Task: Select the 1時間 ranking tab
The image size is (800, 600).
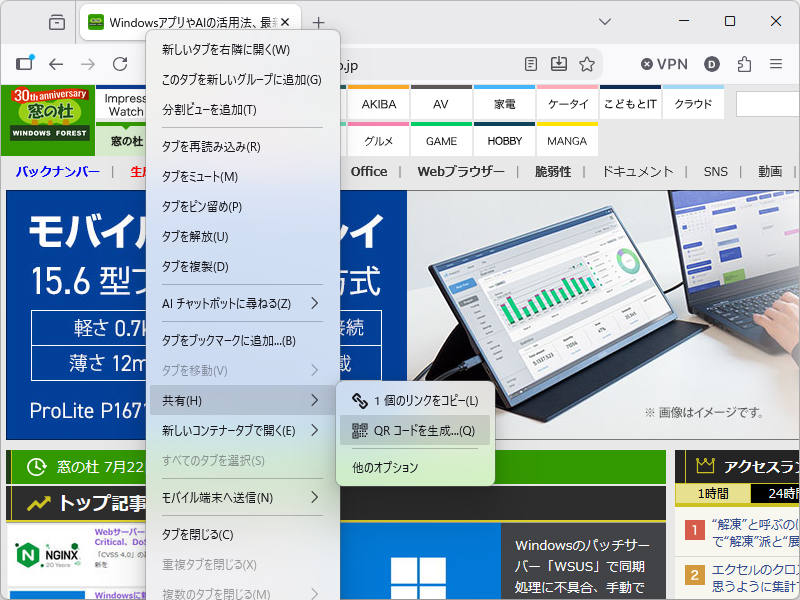Action: (x=713, y=493)
